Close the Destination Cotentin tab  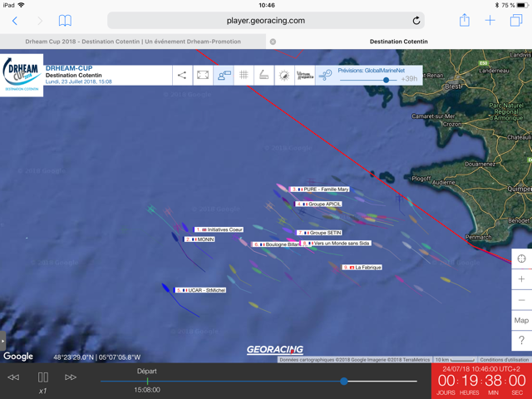[x=273, y=42]
